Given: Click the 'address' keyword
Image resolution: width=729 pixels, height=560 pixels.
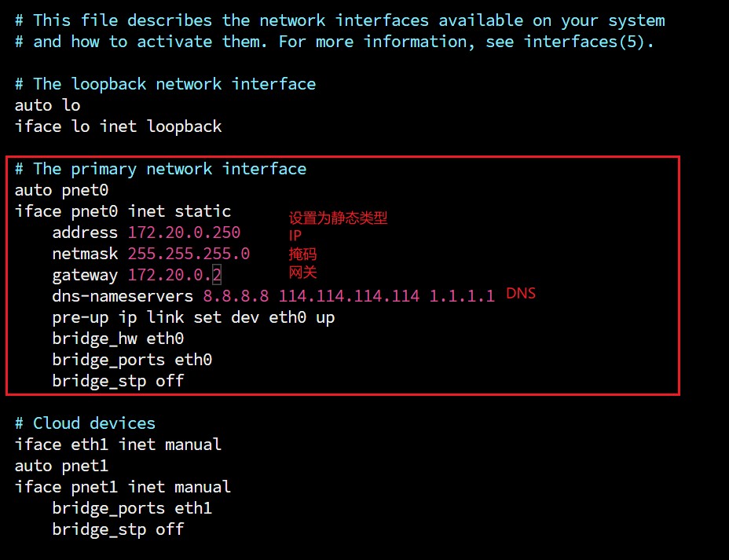Looking at the screenshot, I should coord(85,232).
